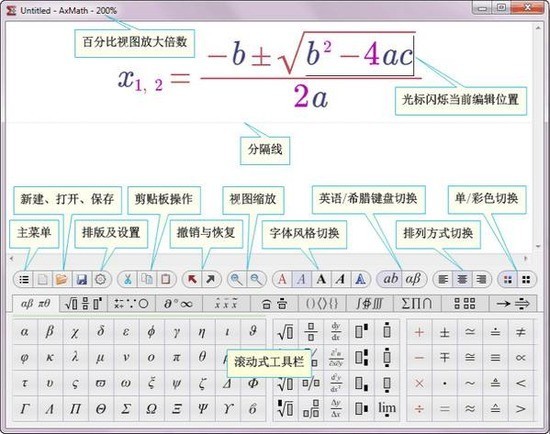Image resolution: width=550 pixels, height=434 pixels.
Task: Insert the lim limit template
Action: click(x=387, y=409)
